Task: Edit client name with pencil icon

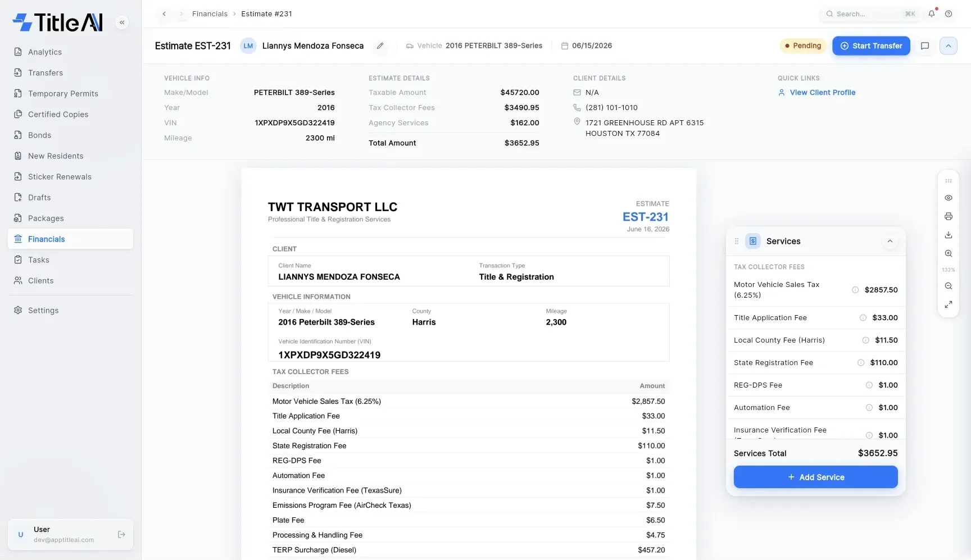Action: click(x=380, y=46)
